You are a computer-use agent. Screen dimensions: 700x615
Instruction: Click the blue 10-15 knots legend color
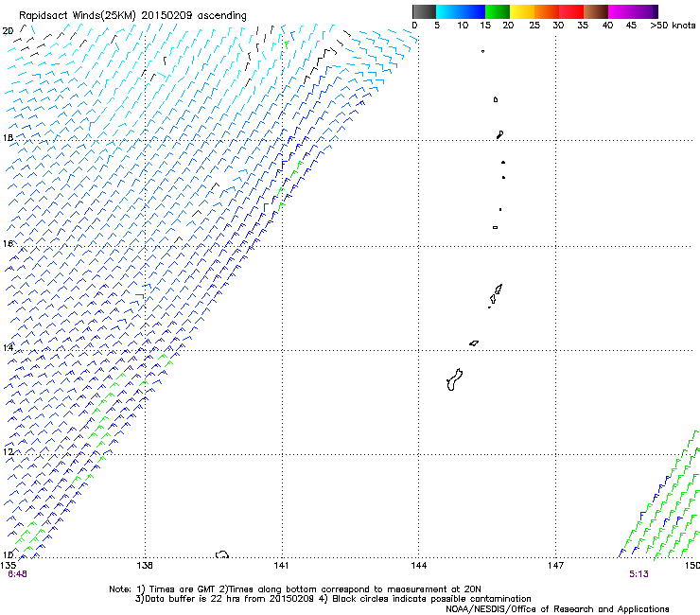(x=472, y=11)
